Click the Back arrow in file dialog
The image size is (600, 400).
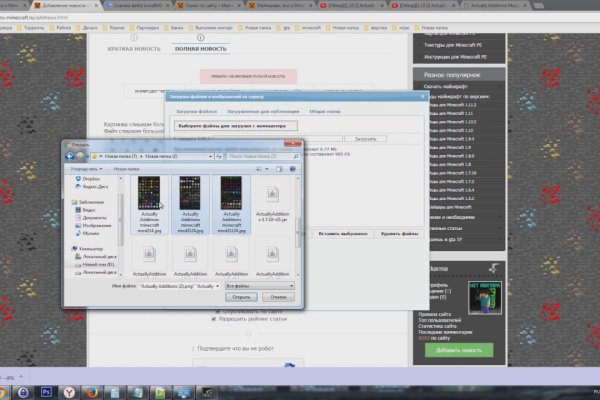pyautogui.click(x=69, y=157)
